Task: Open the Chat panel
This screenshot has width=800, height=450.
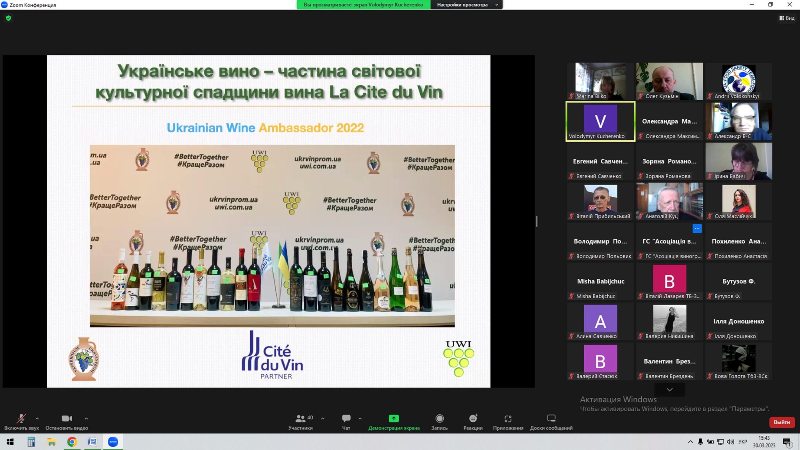Action: click(346, 421)
